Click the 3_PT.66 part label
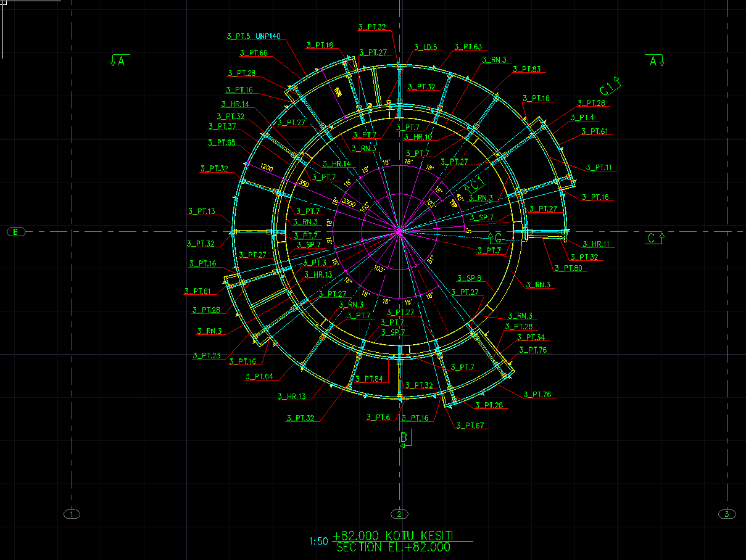746x560 pixels. 254,53
